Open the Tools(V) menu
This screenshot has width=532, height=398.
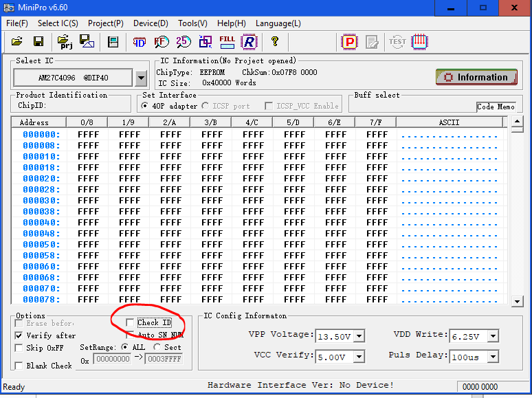[192, 23]
